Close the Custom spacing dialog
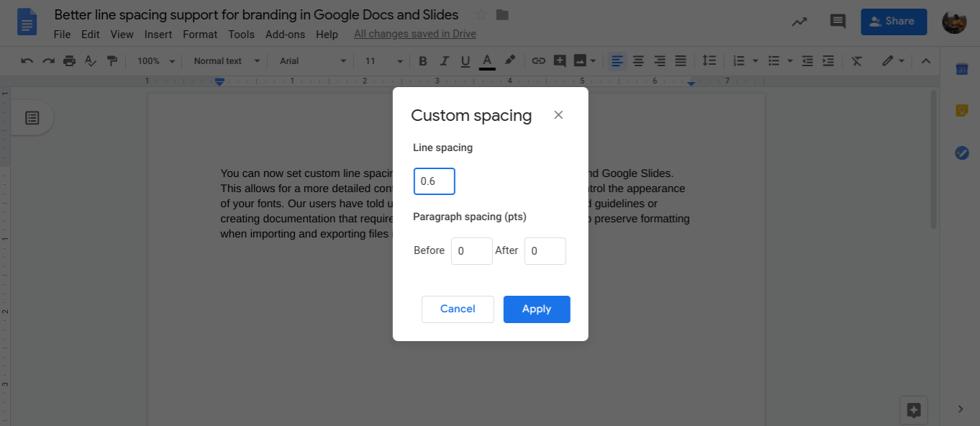The width and height of the screenshot is (980, 426). 558,115
